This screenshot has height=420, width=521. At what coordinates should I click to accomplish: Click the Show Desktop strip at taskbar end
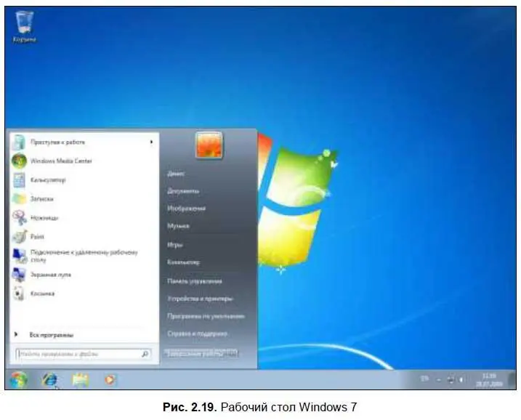[512, 379]
